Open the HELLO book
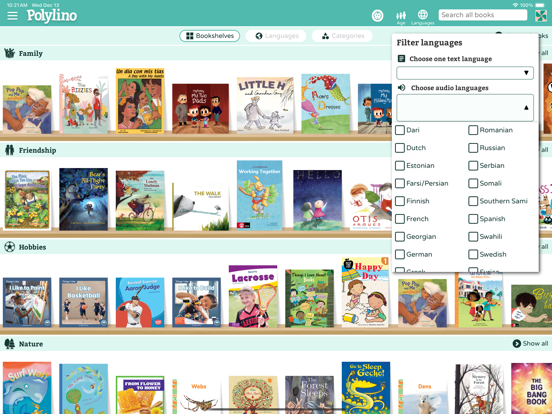The height and width of the screenshot is (414, 552). coord(318,200)
